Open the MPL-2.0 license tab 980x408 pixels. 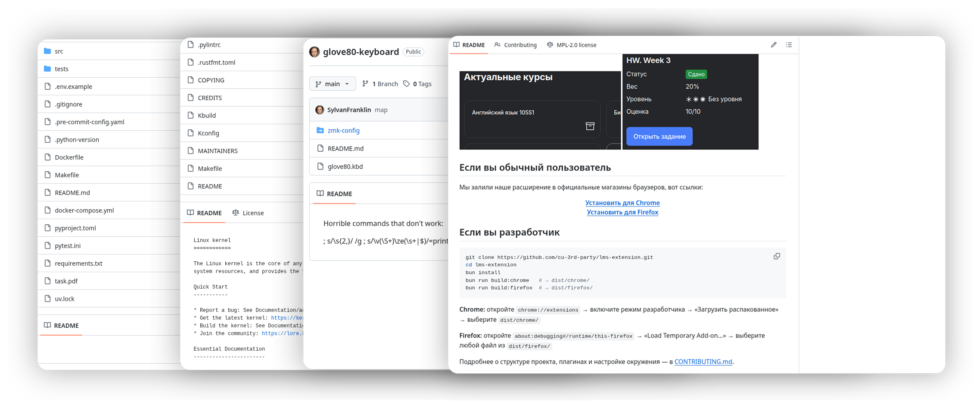[x=572, y=45]
